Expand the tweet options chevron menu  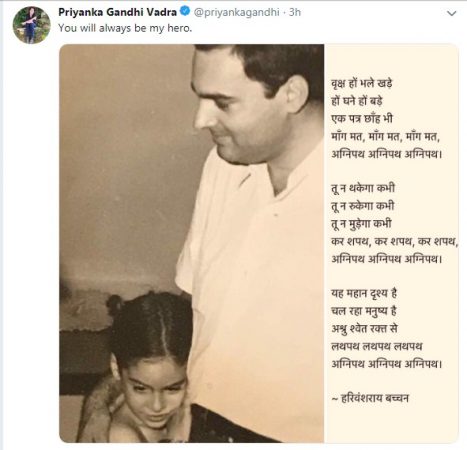point(451,13)
